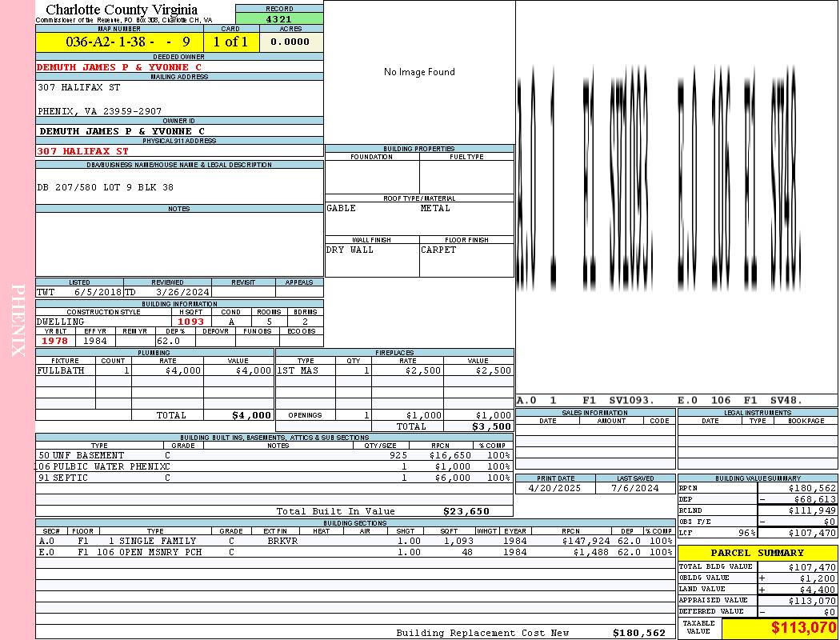Select wall finish DRY WALL
Viewport: 840px width, 640px height.
coord(350,250)
